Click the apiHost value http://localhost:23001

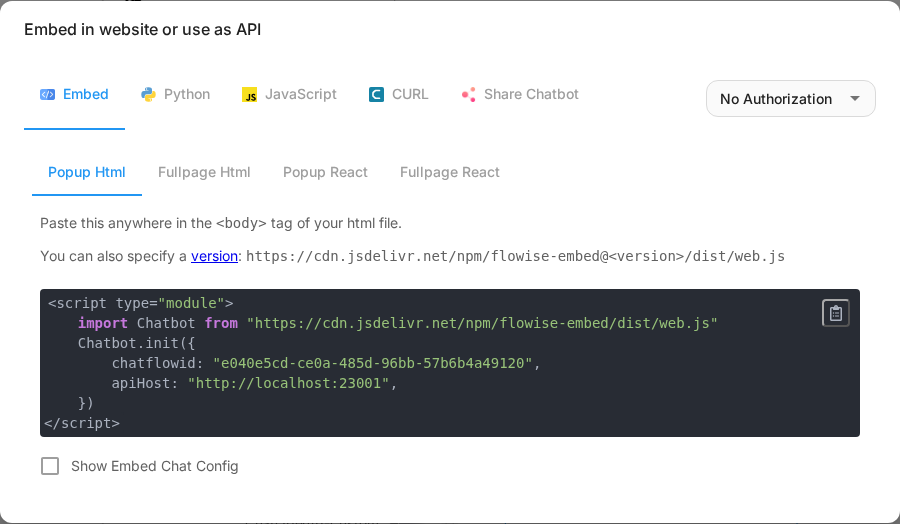[x=289, y=383]
